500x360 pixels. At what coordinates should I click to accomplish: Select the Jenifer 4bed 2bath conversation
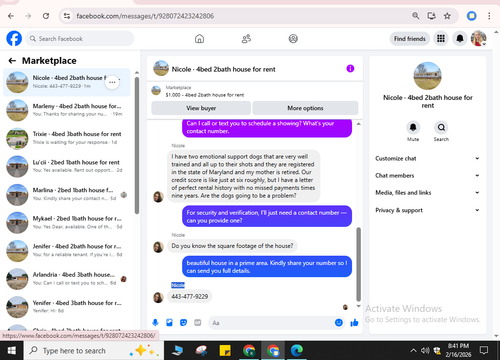tap(67, 251)
